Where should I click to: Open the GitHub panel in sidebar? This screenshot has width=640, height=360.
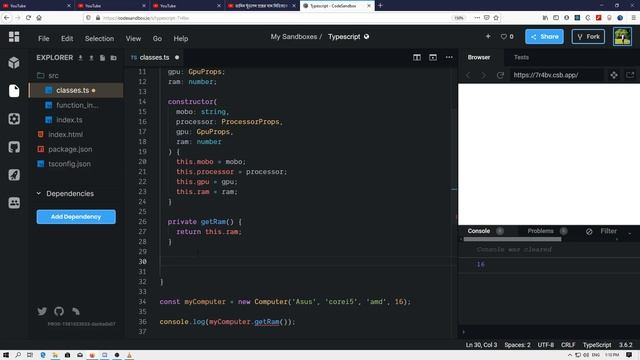(x=14, y=147)
